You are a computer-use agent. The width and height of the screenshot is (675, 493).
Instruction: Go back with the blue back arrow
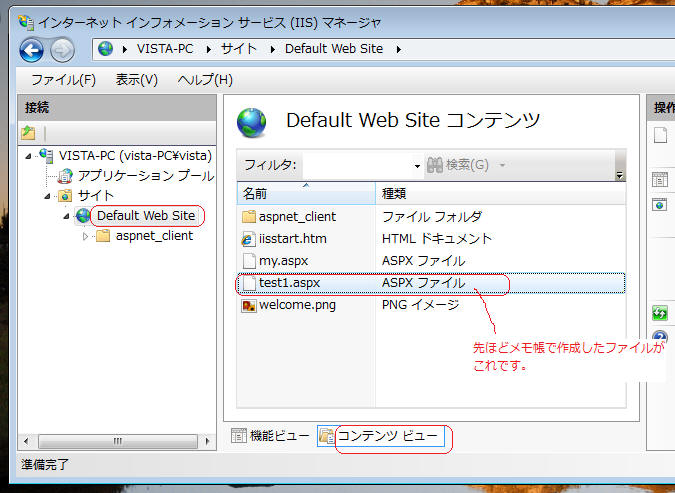pos(31,50)
